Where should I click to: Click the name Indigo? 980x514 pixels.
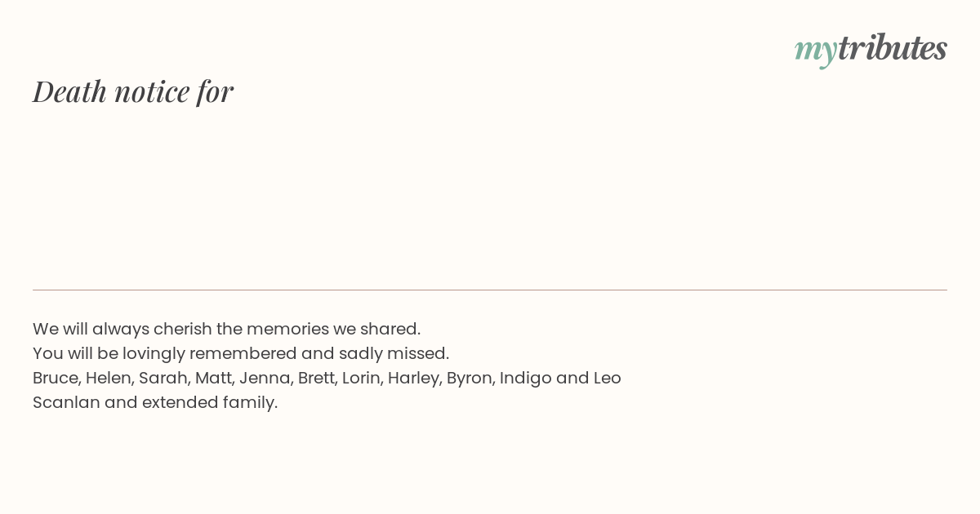pos(525,379)
